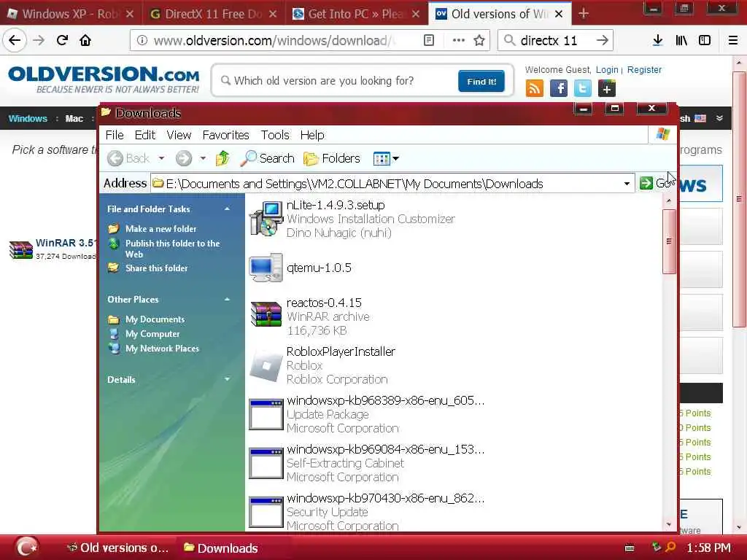Screen dimensions: 747x560
Task: Click Windows nav link on OldVersion
Action: 28,119
